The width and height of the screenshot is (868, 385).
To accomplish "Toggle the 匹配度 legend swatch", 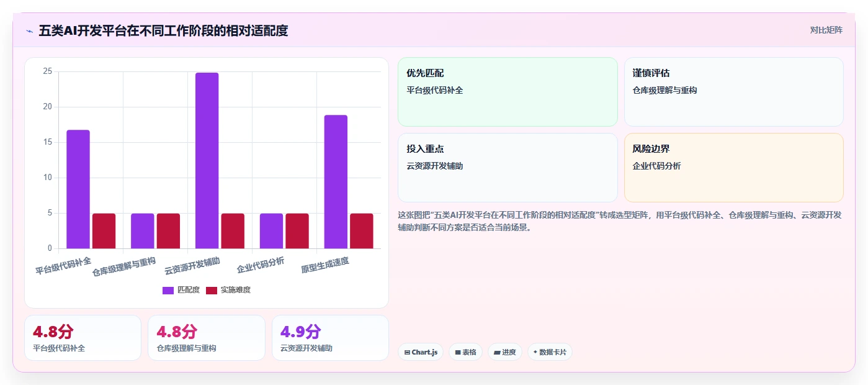I will pyautogui.click(x=168, y=290).
